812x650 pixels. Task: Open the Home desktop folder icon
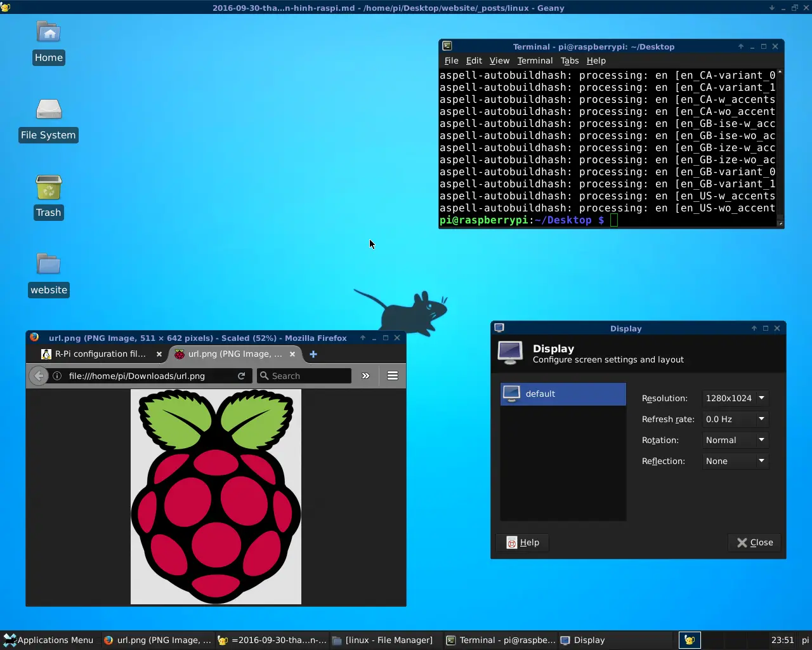[x=49, y=33]
